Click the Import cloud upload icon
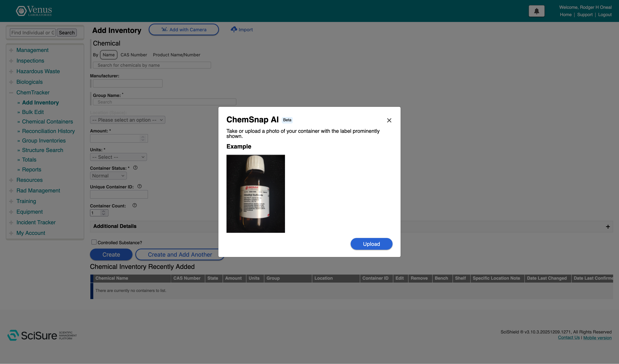 click(x=234, y=29)
